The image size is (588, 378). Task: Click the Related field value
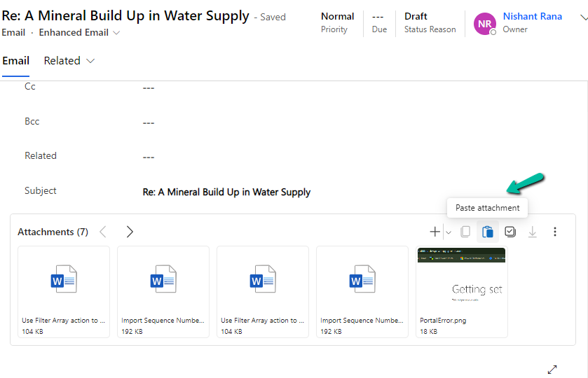click(x=149, y=157)
